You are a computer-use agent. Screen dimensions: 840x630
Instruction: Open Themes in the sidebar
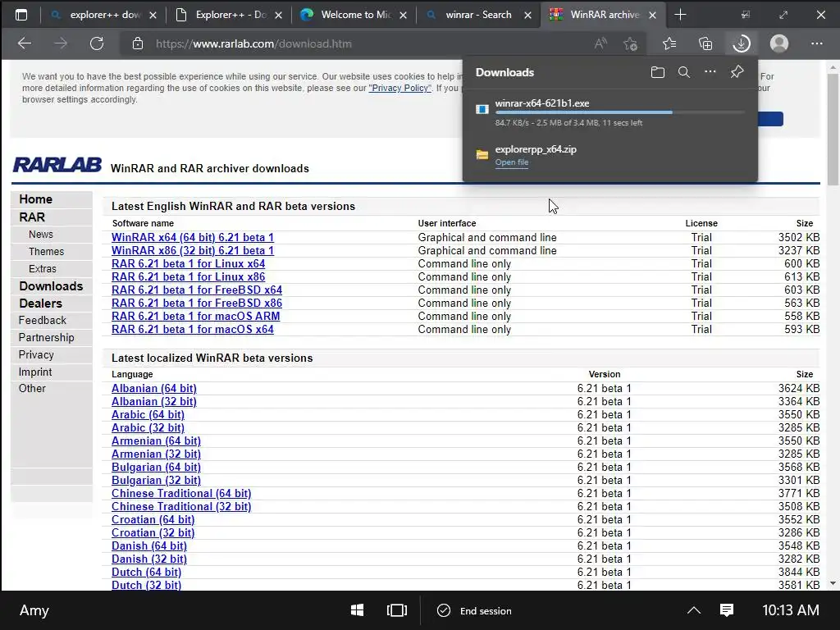46,252
